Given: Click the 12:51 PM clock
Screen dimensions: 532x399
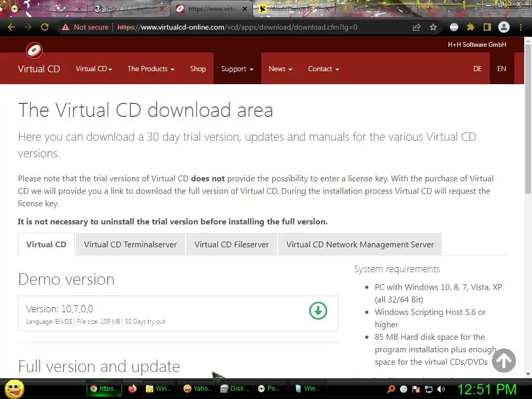Looking at the screenshot, I should coord(487,389).
